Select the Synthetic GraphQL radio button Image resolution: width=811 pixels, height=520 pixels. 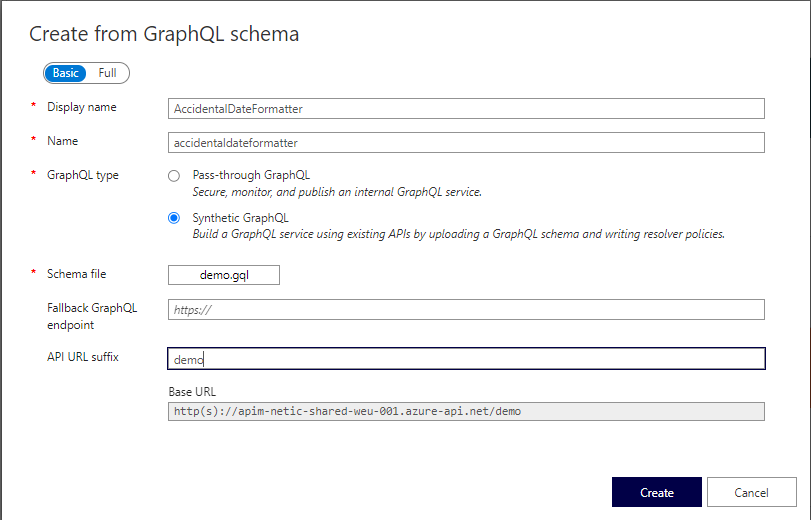pyautogui.click(x=174, y=218)
